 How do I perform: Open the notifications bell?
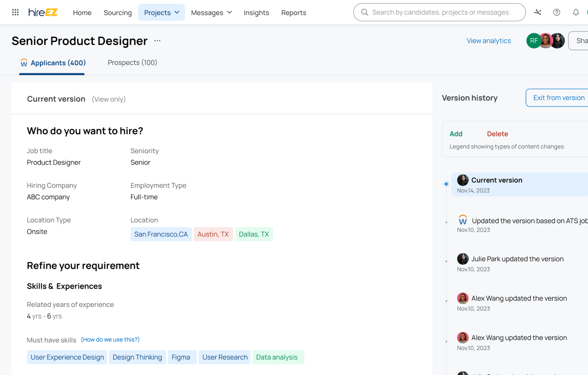tap(575, 13)
